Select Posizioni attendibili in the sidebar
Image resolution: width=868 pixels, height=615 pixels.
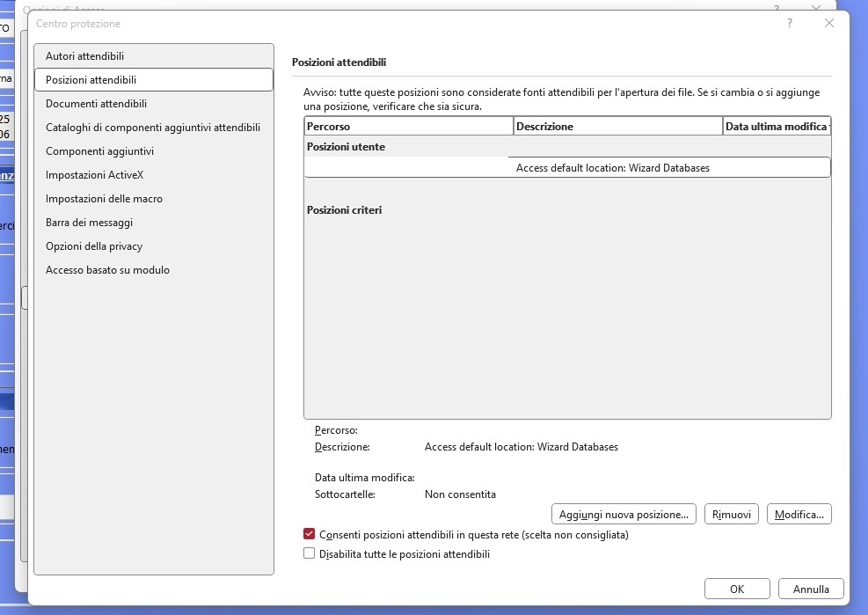coord(153,80)
